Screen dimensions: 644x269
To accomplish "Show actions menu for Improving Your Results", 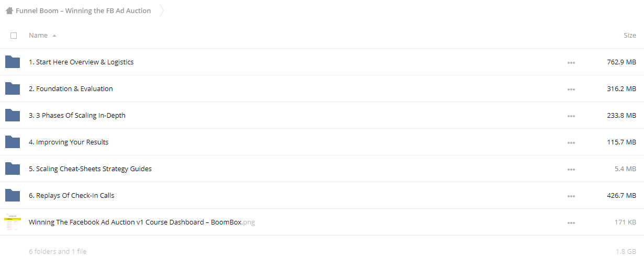I will coord(571,142).
